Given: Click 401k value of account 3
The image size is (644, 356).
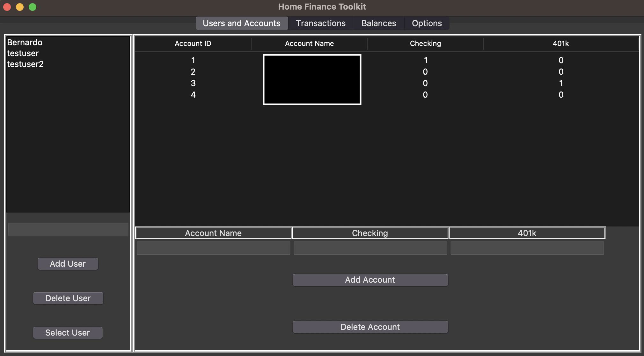Looking at the screenshot, I should [561, 83].
